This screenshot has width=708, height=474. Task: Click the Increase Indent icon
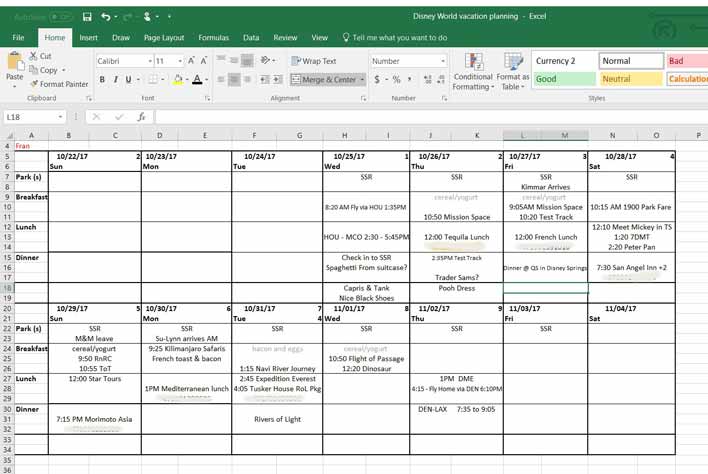pos(278,79)
